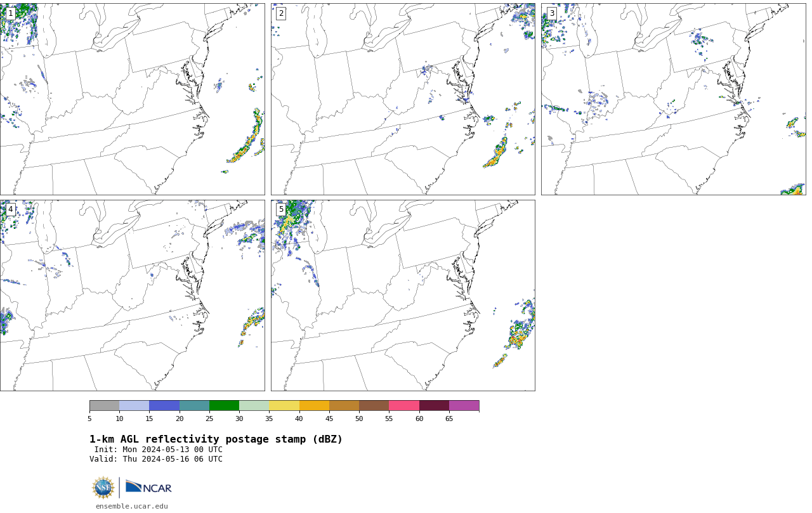This screenshot has height=513, width=812.
Task: Click the dark brown 50-55 dBZ swatch
Action: (x=374, y=406)
